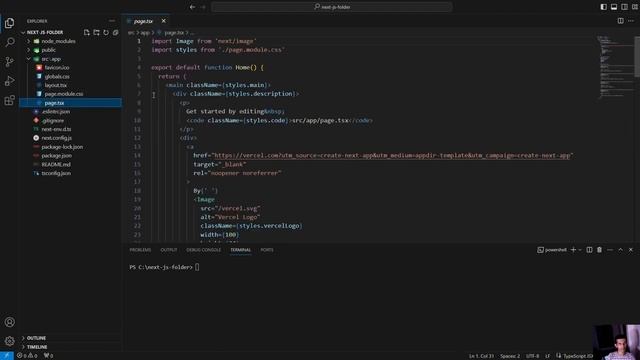
Task: Open the Extensions view
Action: (9, 100)
